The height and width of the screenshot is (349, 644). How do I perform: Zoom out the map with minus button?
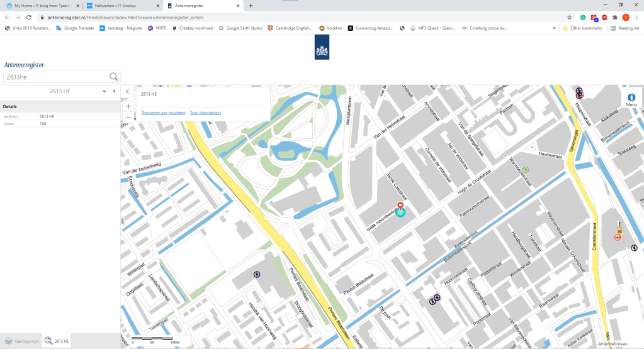tap(128, 117)
